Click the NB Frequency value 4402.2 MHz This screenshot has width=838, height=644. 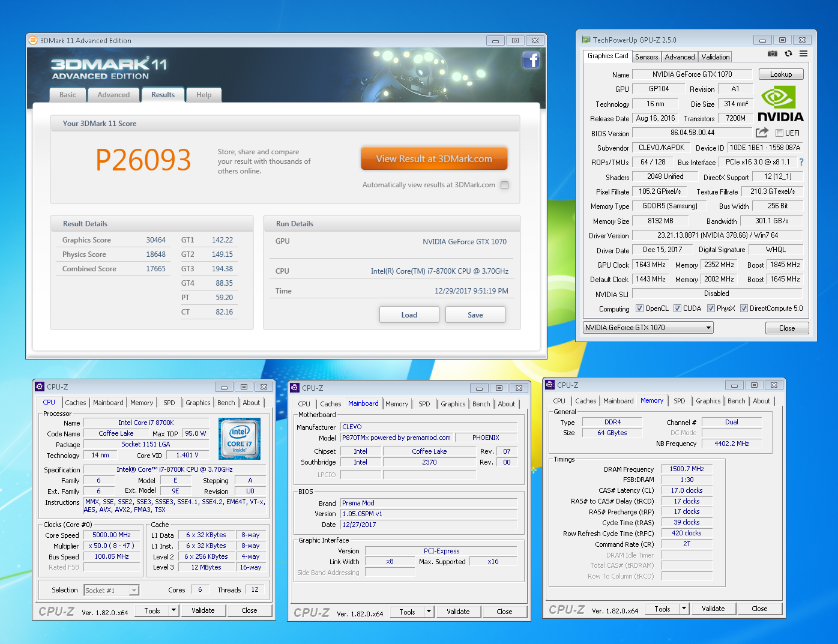[x=732, y=444]
